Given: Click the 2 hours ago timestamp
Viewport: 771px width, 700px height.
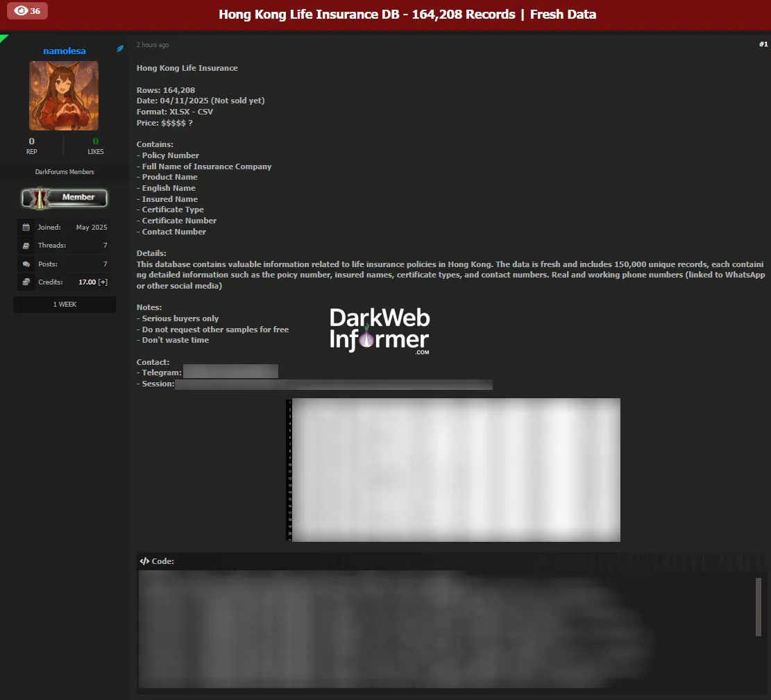Looking at the screenshot, I should click(x=153, y=44).
